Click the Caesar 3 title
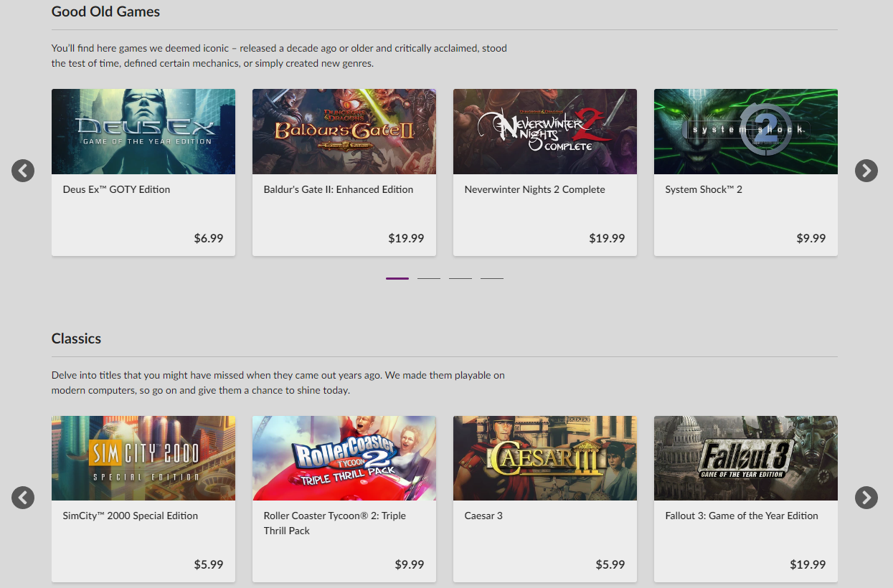 coord(483,516)
